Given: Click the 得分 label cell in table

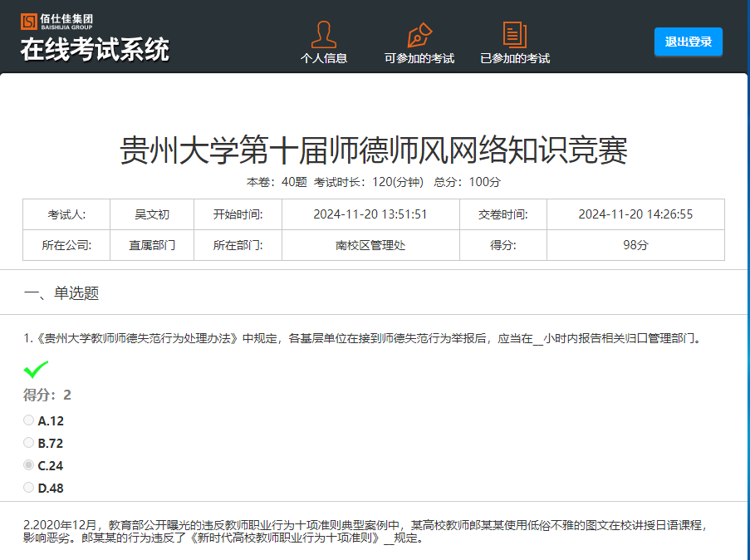Looking at the screenshot, I should tap(503, 245).
